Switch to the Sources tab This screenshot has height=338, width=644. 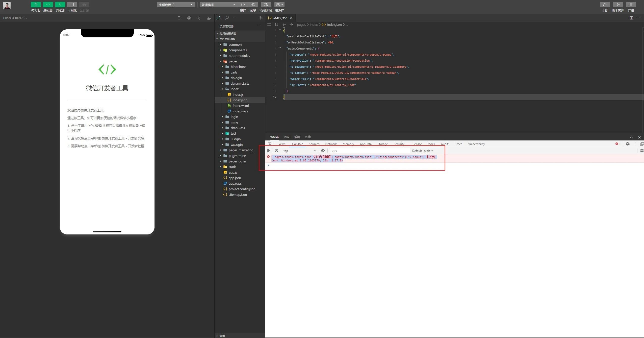[314, 144]
